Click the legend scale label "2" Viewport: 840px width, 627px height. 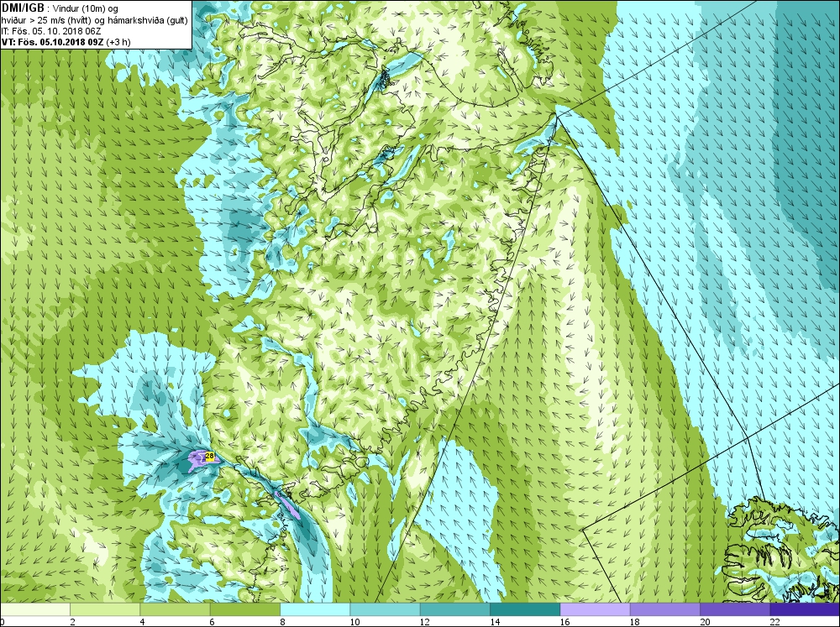click(x=72, y=622)
